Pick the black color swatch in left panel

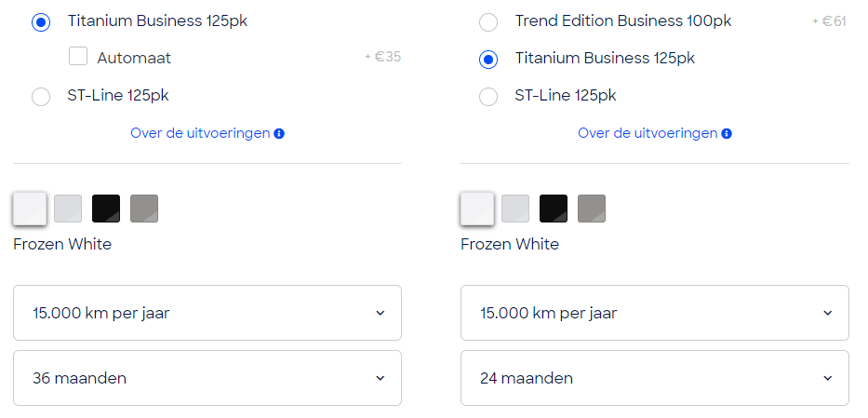point(106,209)
